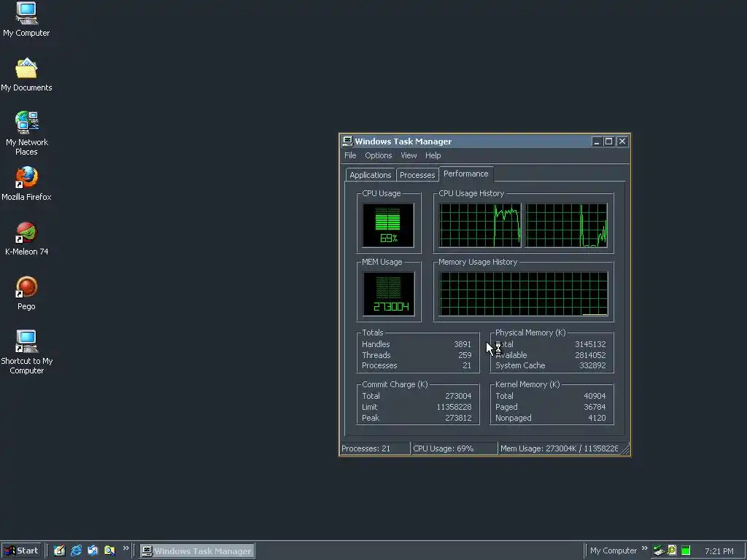Click the Windows Task Manager title bar
The width and height of the screenshot is (747, 560).
pyautogui.click(x=484, y=141)
